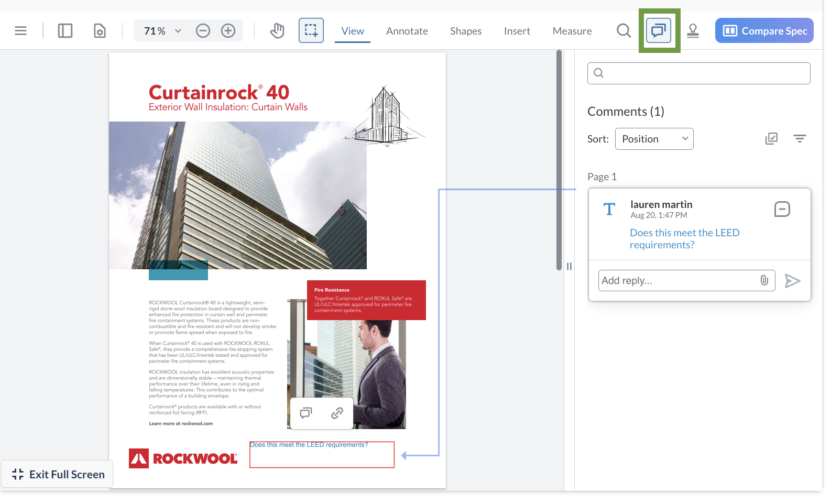Open the zoom level dropdown showing 71%
The image size is (831, 504).
162,31
